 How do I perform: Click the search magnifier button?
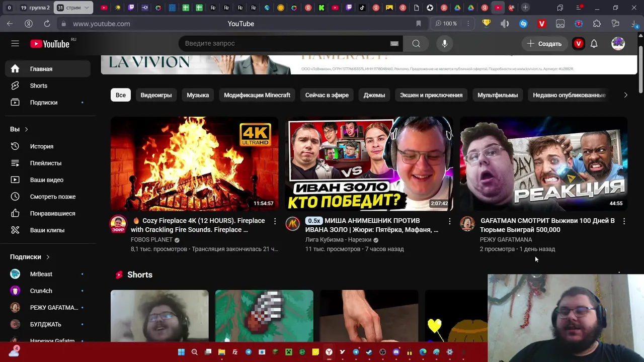pyautogui.click(x=416, y=44)
